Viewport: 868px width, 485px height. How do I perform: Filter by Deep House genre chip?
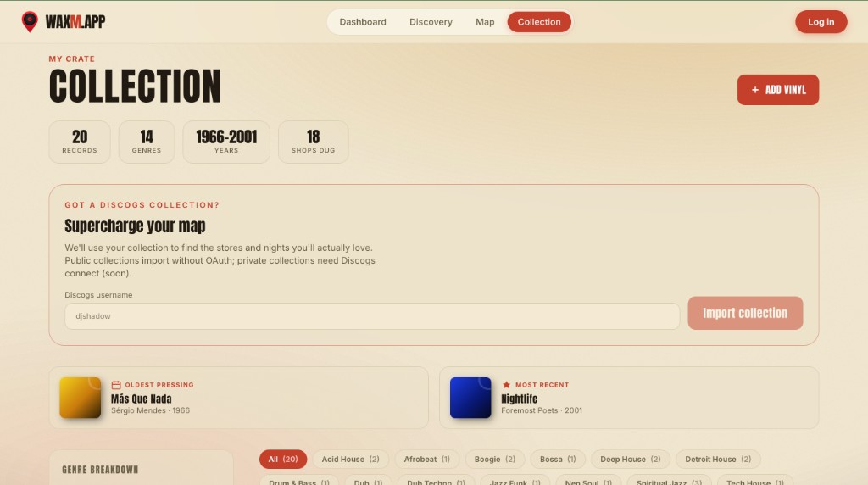(x=631, y=460)
